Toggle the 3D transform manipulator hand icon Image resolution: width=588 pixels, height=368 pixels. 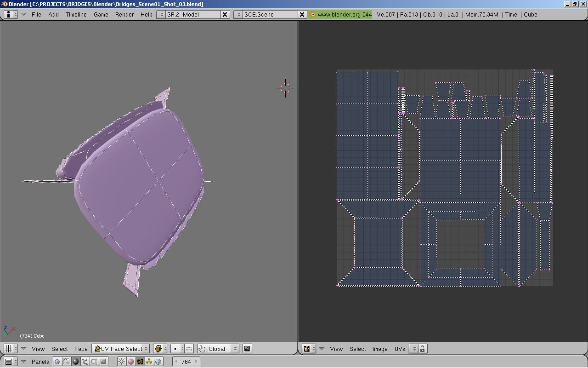(202, 349)
